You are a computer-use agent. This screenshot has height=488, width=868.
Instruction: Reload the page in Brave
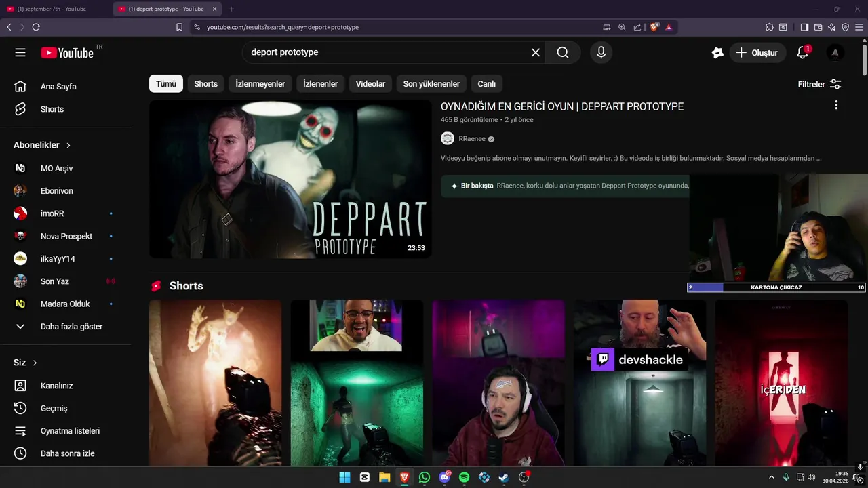click(36, 27)
